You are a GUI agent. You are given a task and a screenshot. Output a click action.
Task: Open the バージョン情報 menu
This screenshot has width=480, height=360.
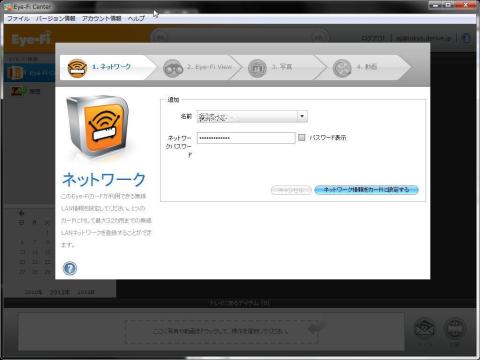coord(55,18)
